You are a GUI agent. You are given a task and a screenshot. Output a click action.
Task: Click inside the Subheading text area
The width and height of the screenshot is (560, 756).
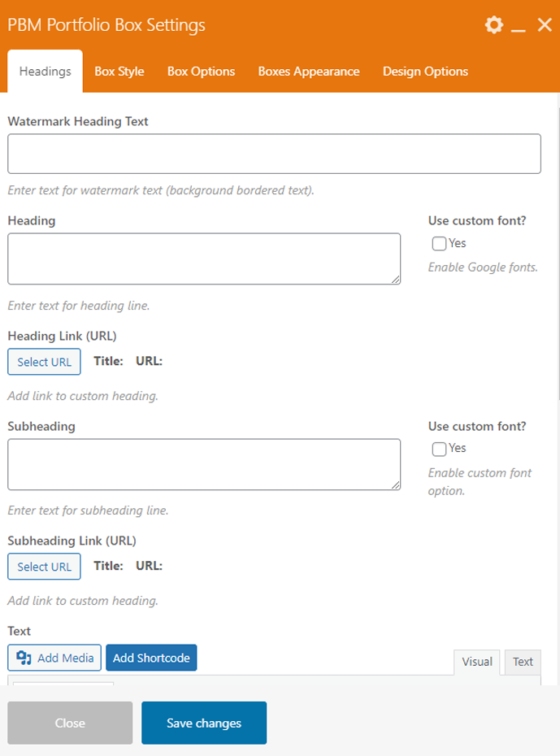point(204,464)
